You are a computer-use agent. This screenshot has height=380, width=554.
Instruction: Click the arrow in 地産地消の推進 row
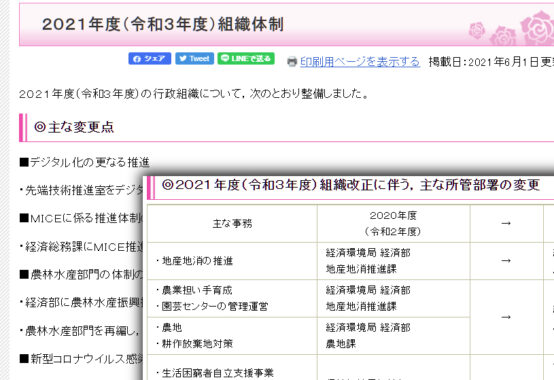tap(506, 261)
